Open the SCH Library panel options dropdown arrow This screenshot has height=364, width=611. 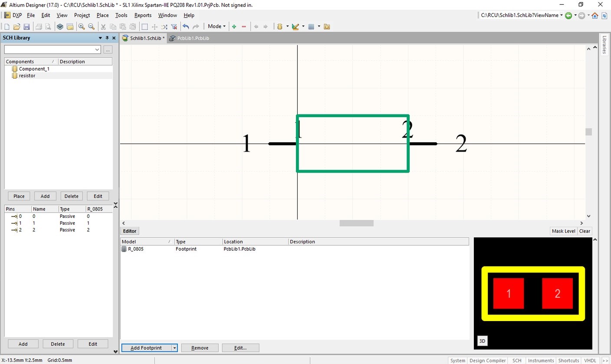click(x=100, y=38)
